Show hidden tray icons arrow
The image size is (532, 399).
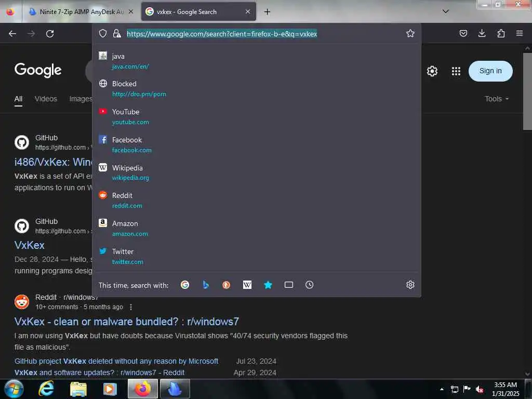[442, 389]
